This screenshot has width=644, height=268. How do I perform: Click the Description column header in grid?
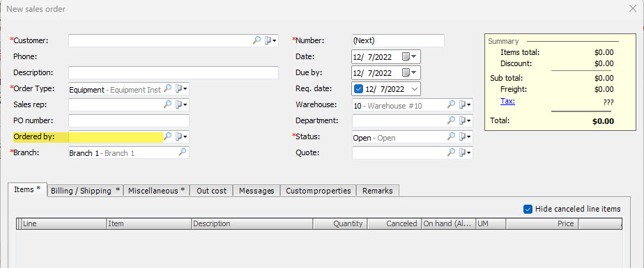[x=252, y=223]
